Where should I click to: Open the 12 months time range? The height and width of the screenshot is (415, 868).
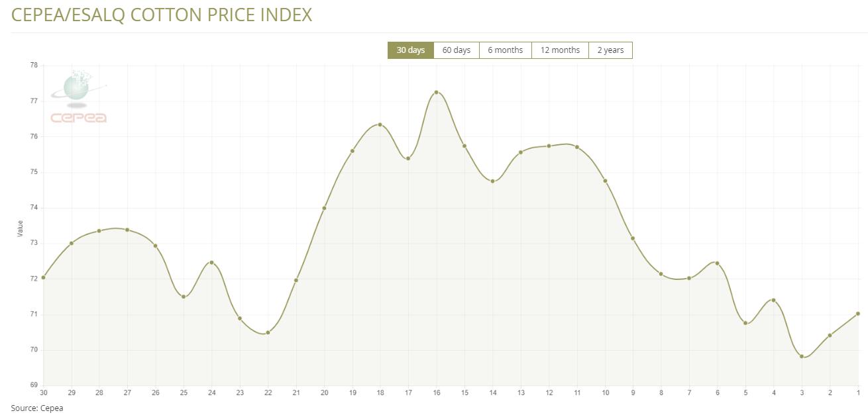tap(560, 50)
